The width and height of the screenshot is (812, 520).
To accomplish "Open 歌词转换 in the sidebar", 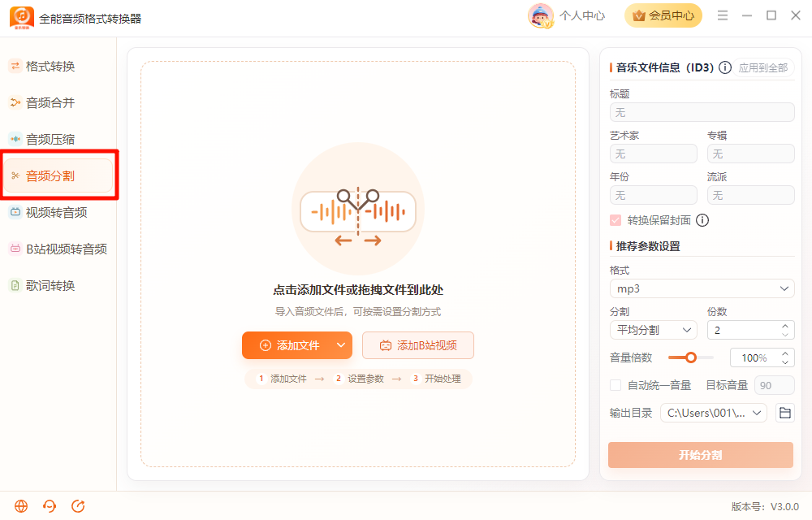I will click(x=50, y=285).
